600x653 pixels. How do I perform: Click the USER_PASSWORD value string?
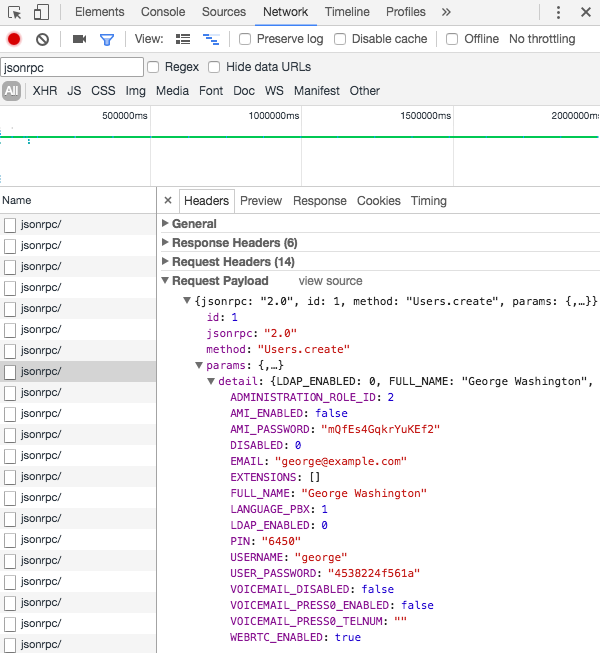point(373,573)
